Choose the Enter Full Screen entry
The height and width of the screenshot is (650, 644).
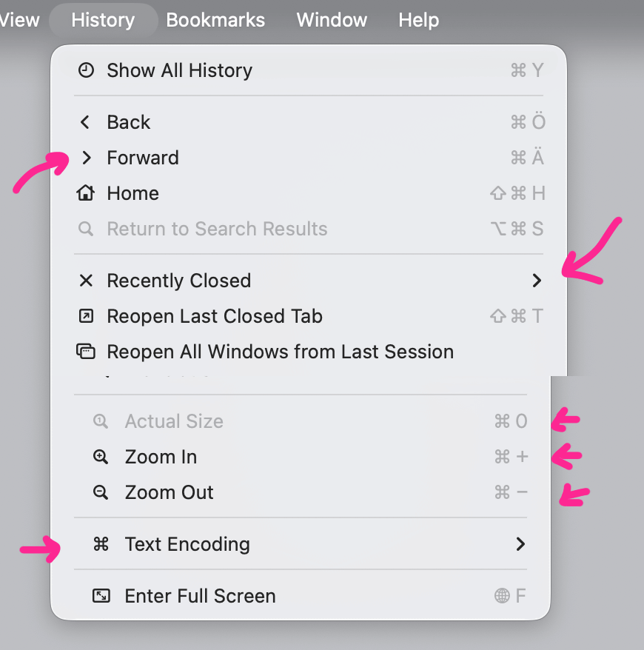click(x=200, y=596)
